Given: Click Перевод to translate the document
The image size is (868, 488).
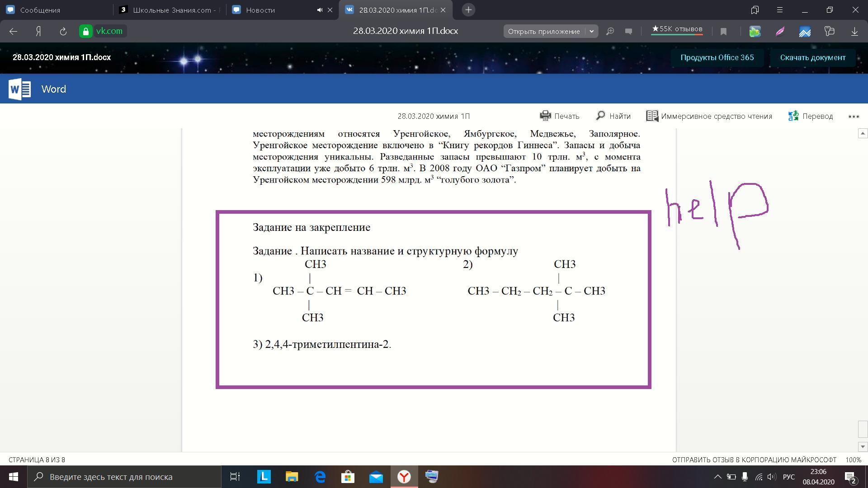Looking at the screenshot, I should [x=811, y=116].
